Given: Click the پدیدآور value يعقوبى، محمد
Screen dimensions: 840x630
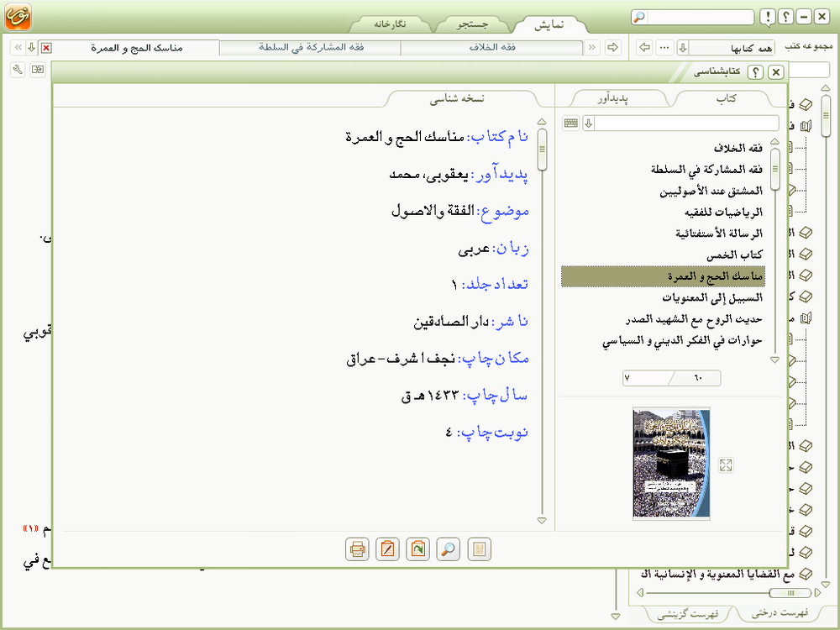Looking at the screenshot, I should coord(428,175).
